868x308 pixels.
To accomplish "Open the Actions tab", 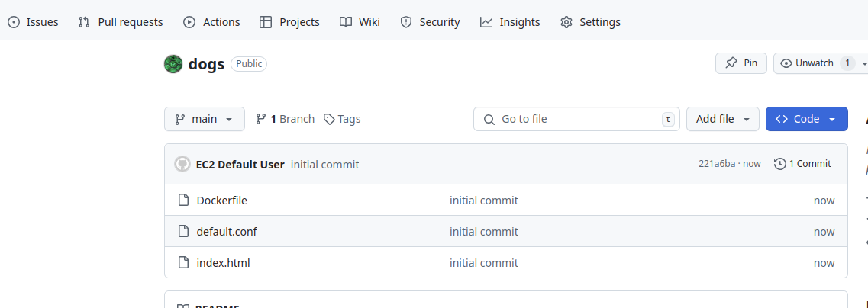I will (211, 22).
